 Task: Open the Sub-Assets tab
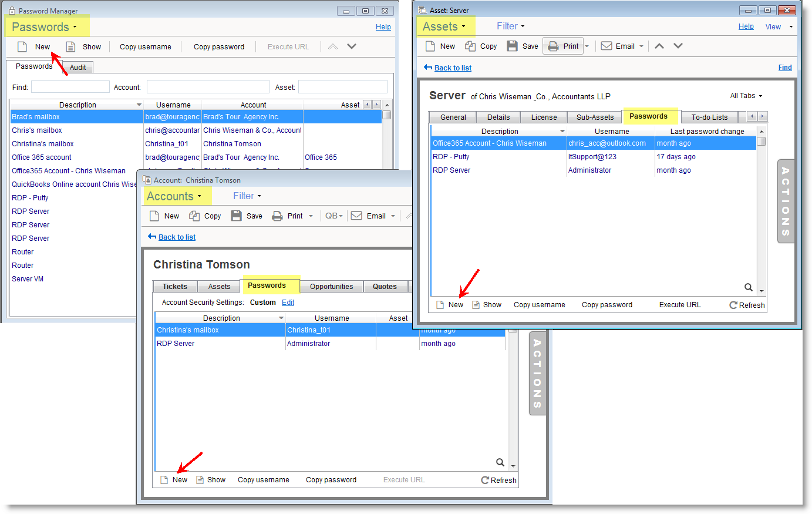pos(594,117)
